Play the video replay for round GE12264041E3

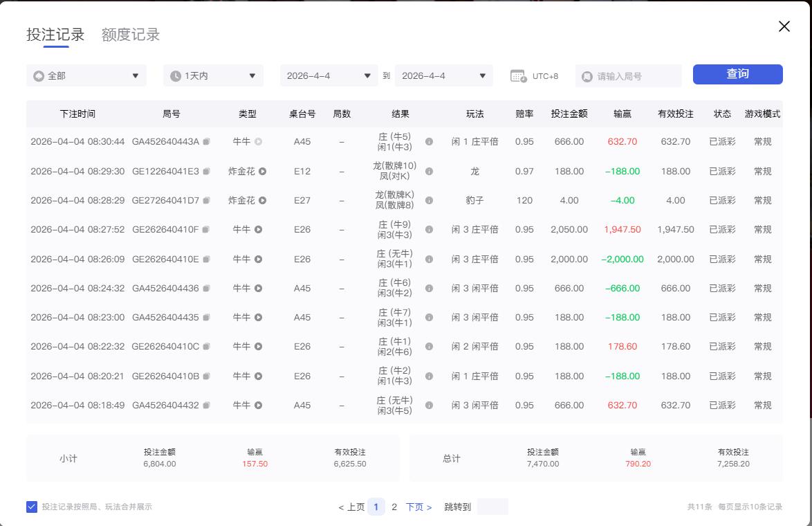(263, 170)
